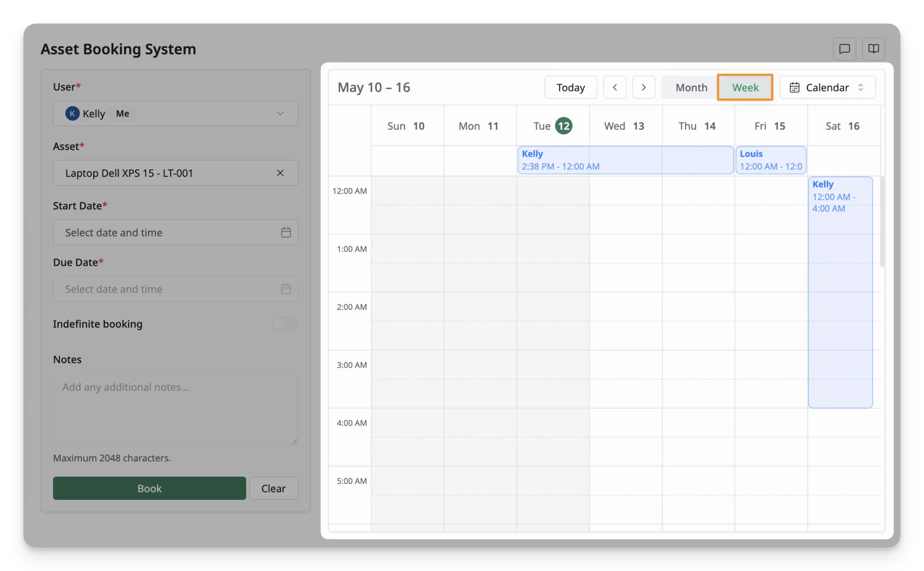
Task: Clear the selected Laptop Dell XPS asset
Action: coord(280,173)
